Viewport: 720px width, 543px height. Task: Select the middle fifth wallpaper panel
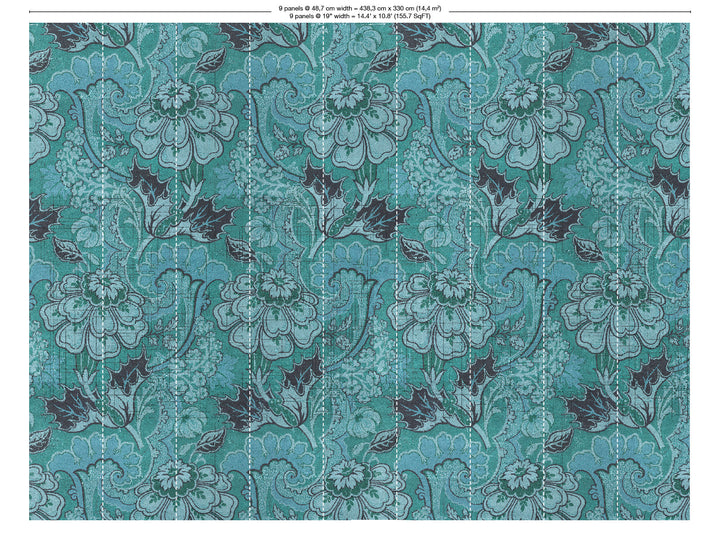pos(359,270)
